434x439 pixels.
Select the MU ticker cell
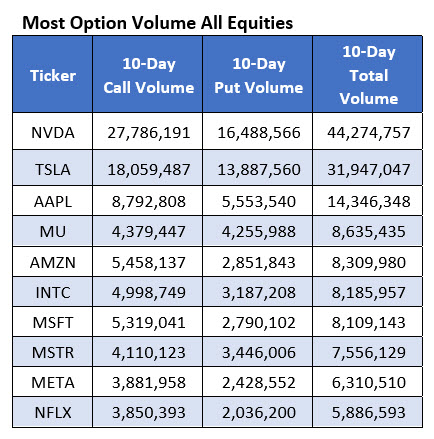[53, 232]
